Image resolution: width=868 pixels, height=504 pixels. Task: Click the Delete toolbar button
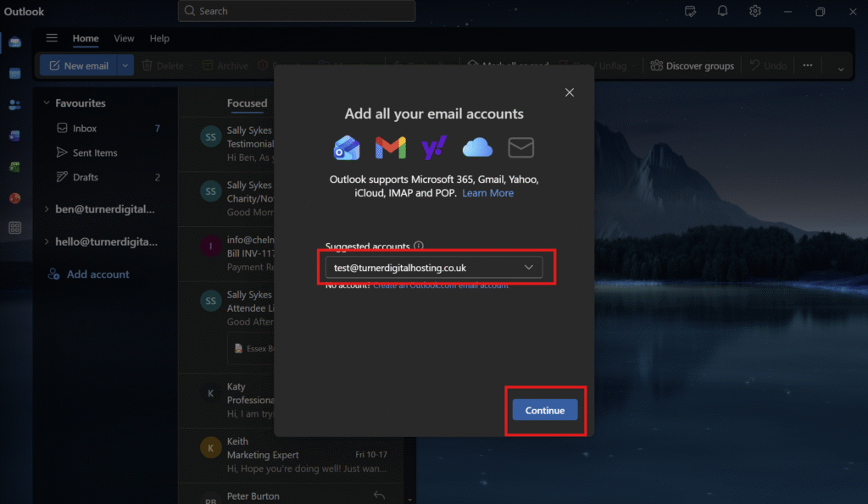[163, 66]
